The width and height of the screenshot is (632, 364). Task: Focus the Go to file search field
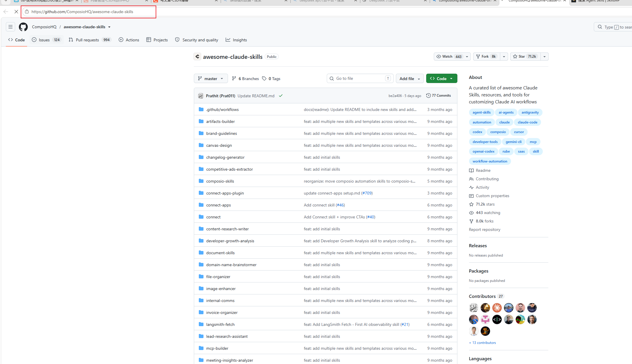(360, 78)
